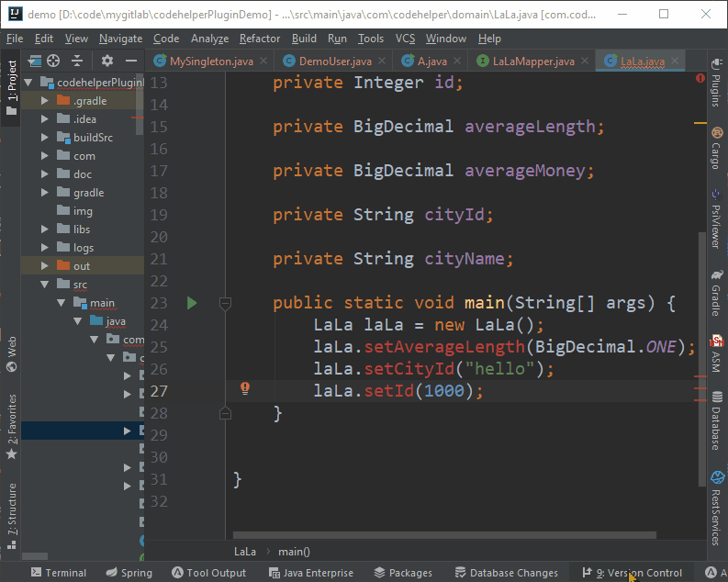The width and height of the screenshot is (728, 582).
Task: Toggle the Web tool window
Action: tap(11, 354)
